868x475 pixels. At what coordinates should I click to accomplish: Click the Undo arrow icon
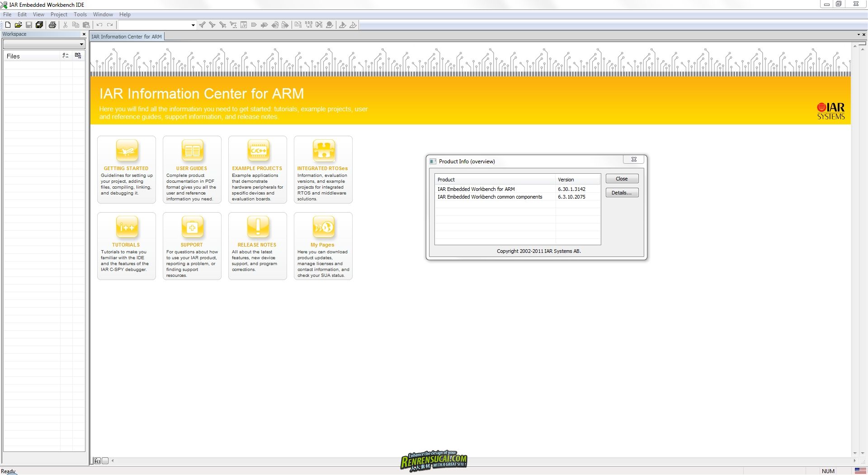[99, 25]
